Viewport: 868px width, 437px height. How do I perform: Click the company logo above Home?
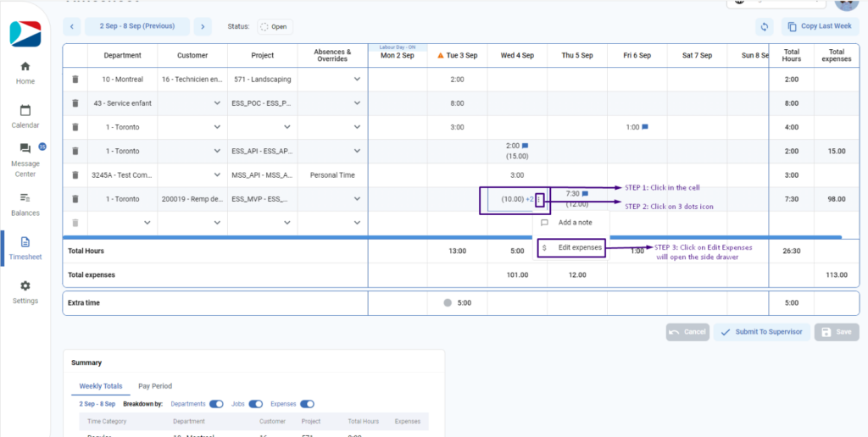tap(25, 34)
